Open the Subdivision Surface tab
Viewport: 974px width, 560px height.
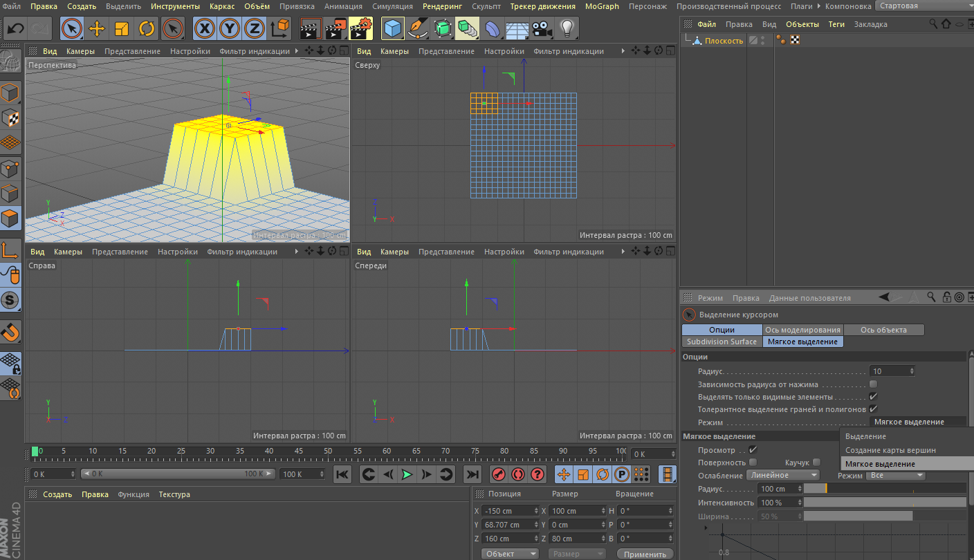(722, 342)
